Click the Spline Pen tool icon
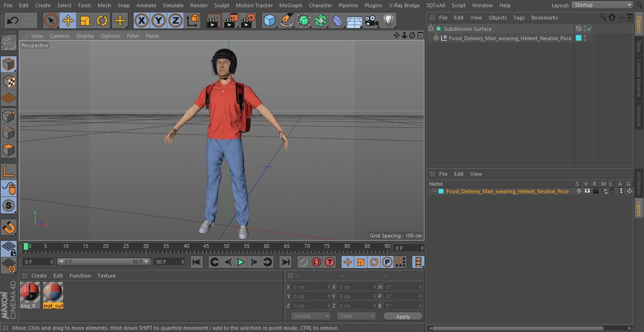The image size is (644, 332). pos(287,21)
